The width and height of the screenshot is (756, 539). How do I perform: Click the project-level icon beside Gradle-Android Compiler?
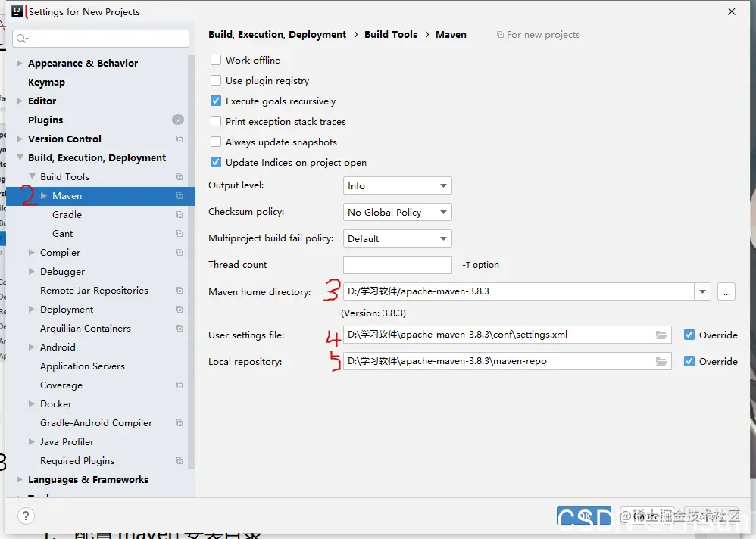click(x=180, y=423)
